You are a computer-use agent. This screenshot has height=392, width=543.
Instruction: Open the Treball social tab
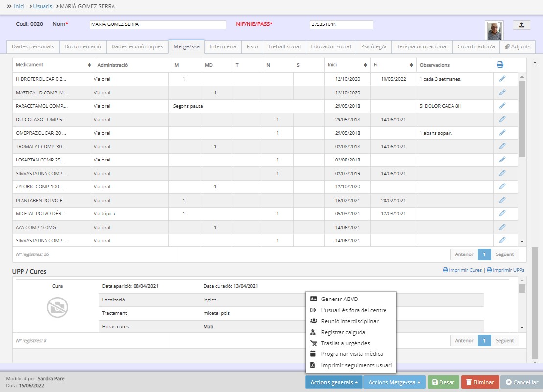284,46
